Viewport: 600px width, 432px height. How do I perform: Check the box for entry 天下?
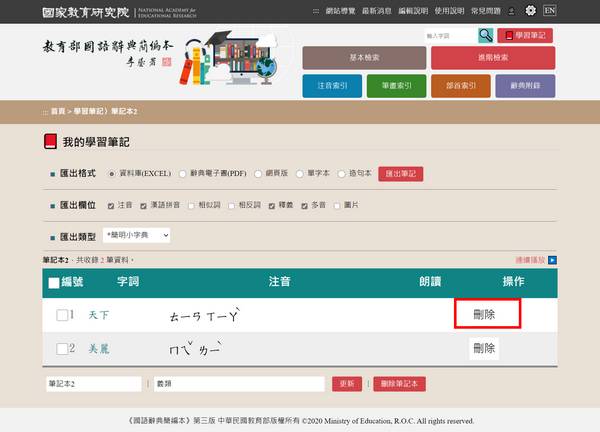(62, 315)
